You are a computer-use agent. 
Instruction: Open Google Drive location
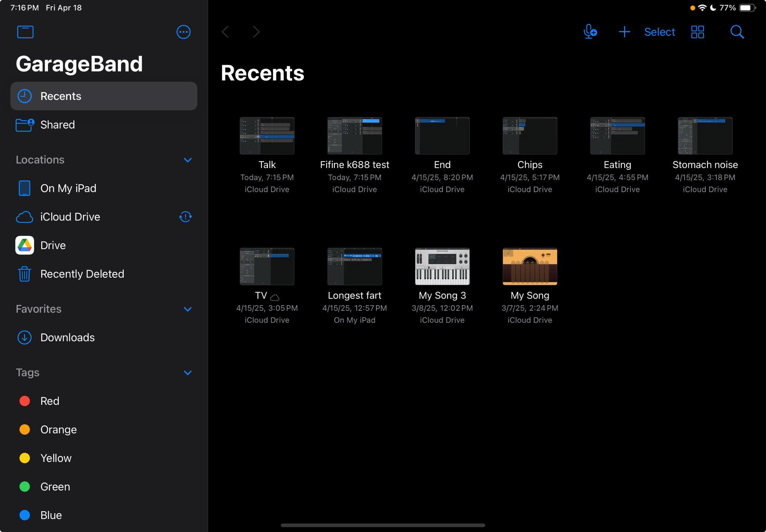tap(104, 245)
